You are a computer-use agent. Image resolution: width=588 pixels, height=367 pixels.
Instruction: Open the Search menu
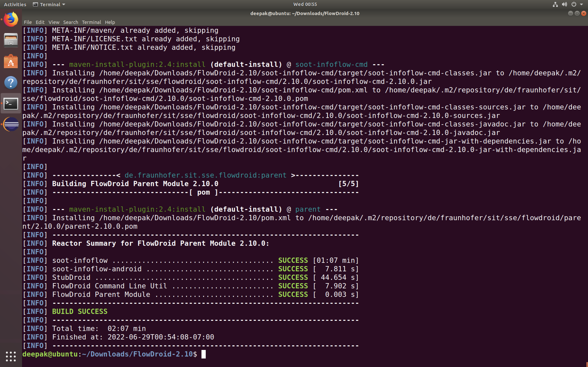coord(70,22)
